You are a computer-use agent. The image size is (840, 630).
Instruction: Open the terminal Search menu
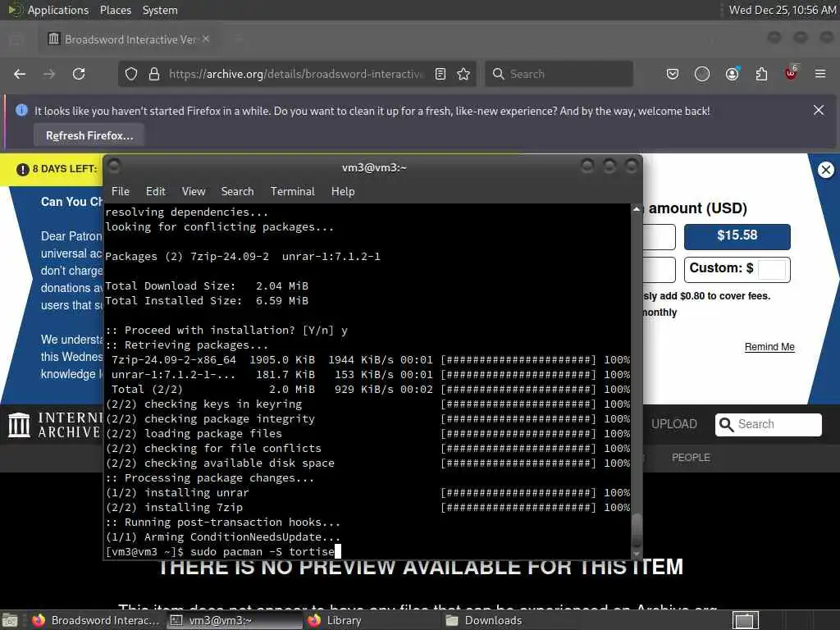coord(237,191)
